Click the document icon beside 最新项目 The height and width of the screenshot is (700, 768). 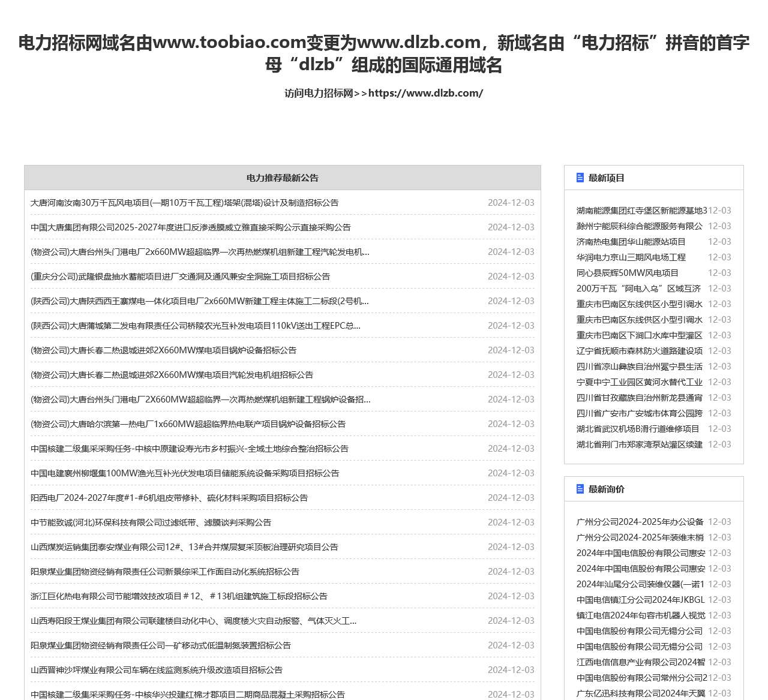pyautogui.click(x=580, y=178)
